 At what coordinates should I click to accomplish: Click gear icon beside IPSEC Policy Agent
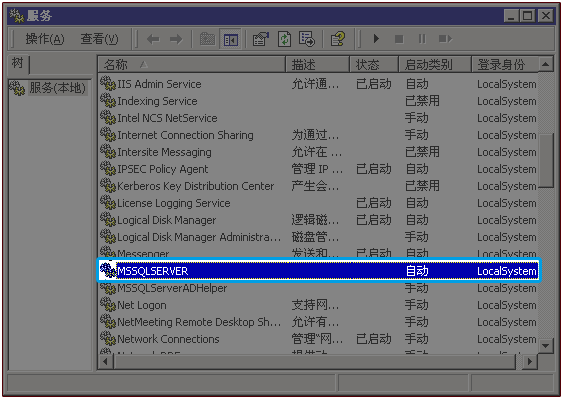point(108,168)
